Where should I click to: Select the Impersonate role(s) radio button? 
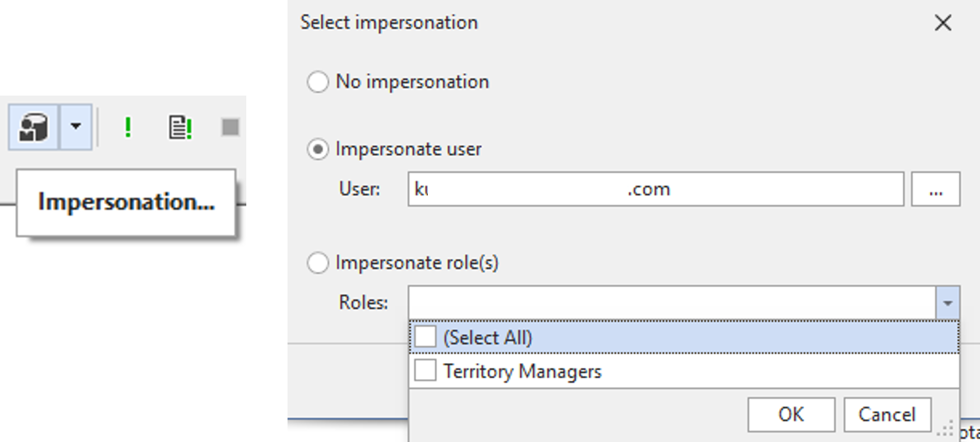click(x=318, y=263)
